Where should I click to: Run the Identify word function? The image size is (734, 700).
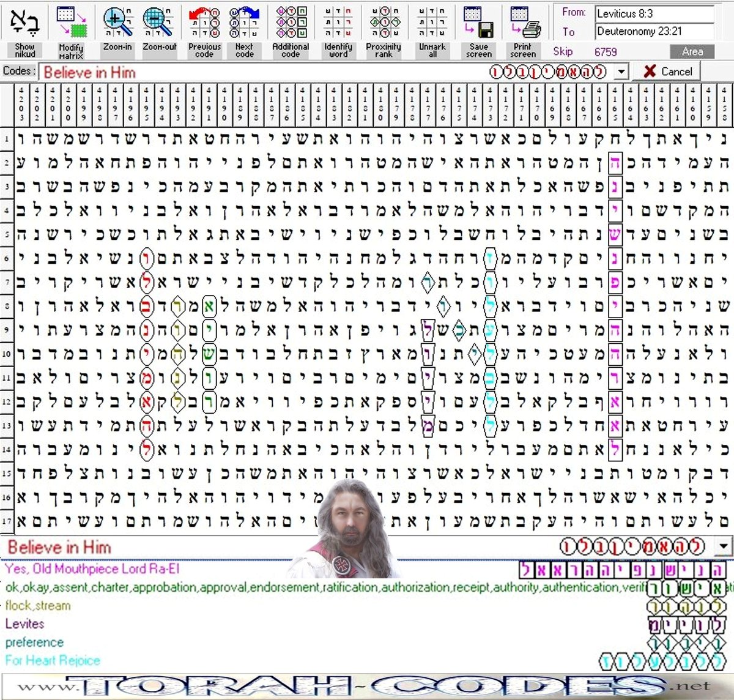338,28
